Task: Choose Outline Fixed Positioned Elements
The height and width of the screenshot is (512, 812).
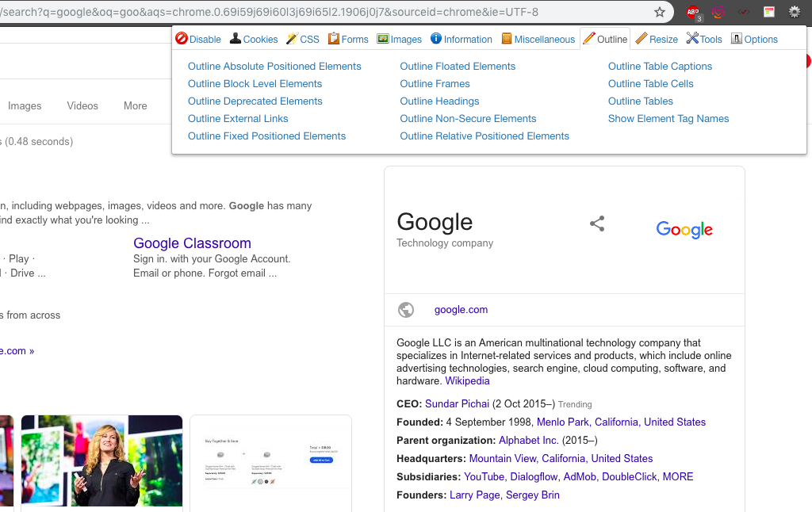Action: point(266,136)
